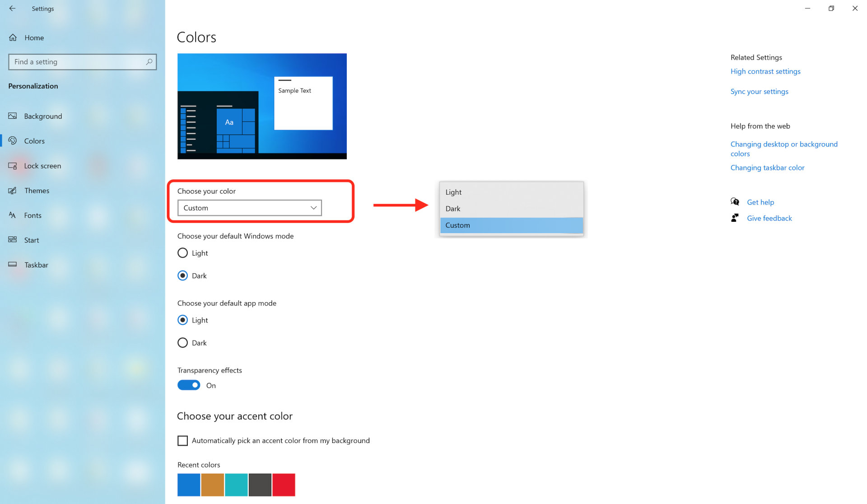Open Changing taskbar color help link
This screenshot has height=504, width=867.
(x=767, y=168)
